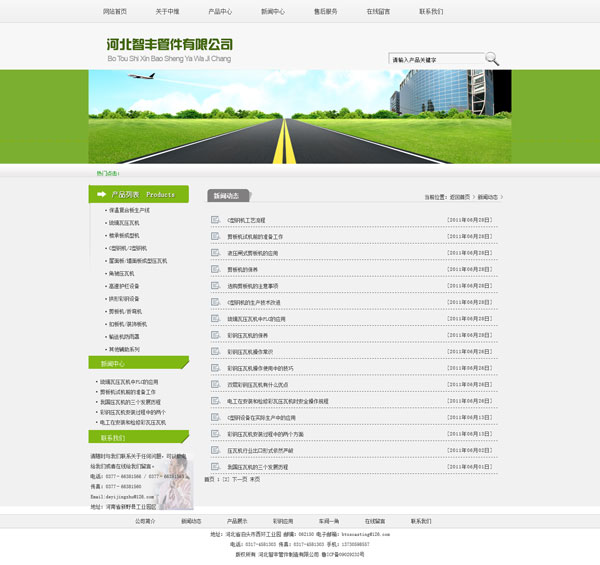Go to page [2] in pagination
600x565 pixels.
pyautogui.click(x=226, y=479)
